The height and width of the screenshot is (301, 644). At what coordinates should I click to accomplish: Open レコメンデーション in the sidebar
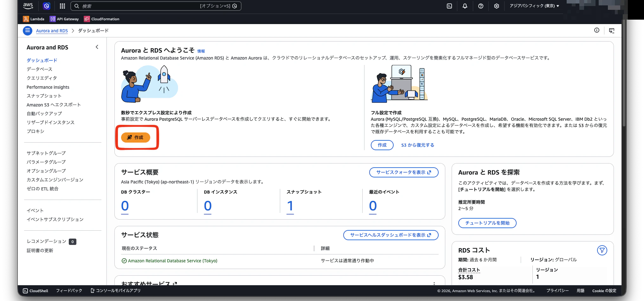point(47,241)
